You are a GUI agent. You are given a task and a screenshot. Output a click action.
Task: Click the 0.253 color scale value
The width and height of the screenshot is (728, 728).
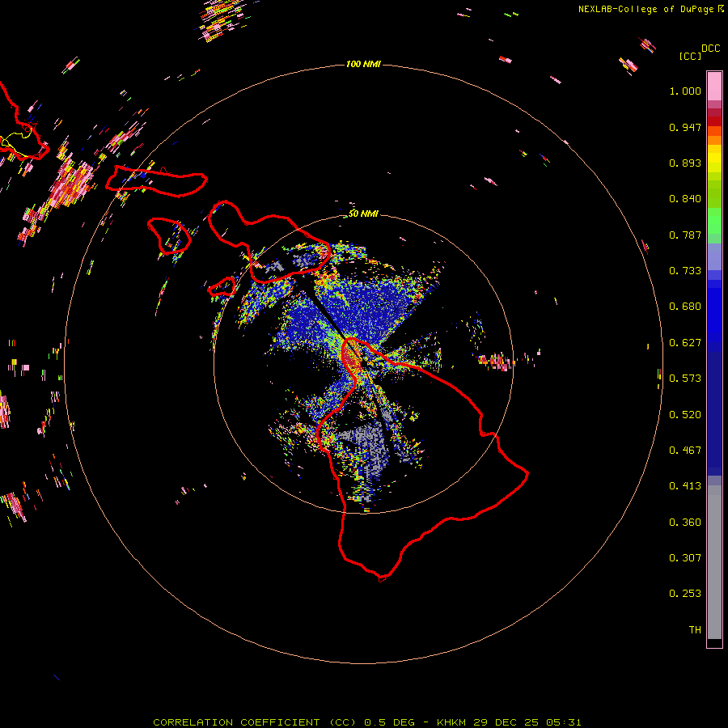685,594
